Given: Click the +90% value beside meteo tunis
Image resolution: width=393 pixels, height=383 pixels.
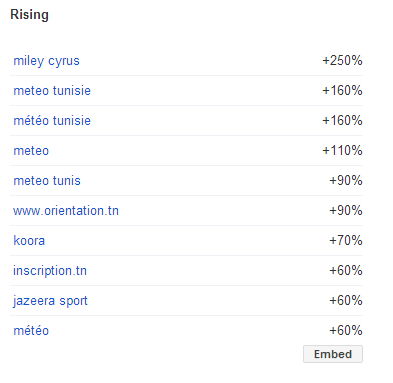Looking at the screenshot, I should pos(346,181).
